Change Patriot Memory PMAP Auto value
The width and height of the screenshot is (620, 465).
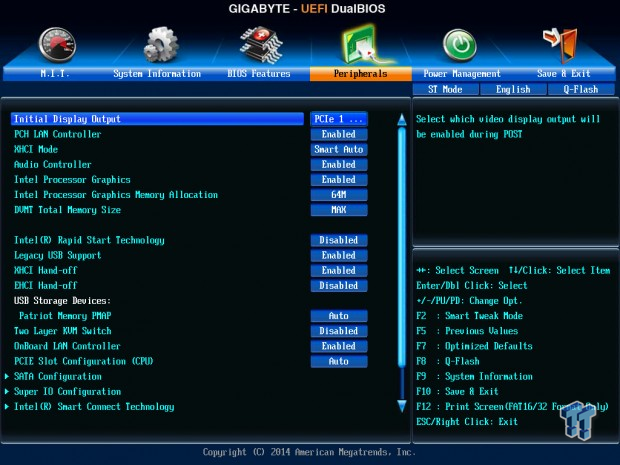point(339,316)
